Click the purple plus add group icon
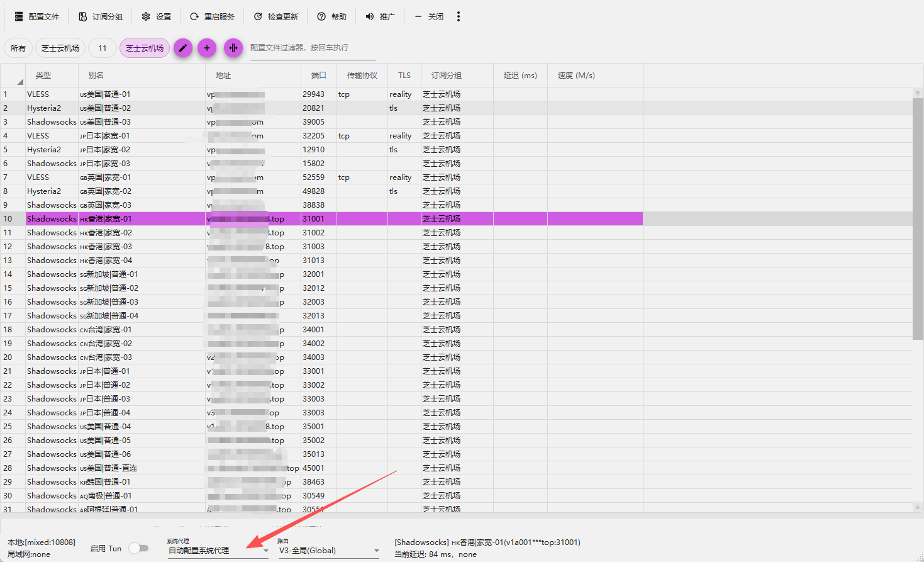 [x=207, y=48]
